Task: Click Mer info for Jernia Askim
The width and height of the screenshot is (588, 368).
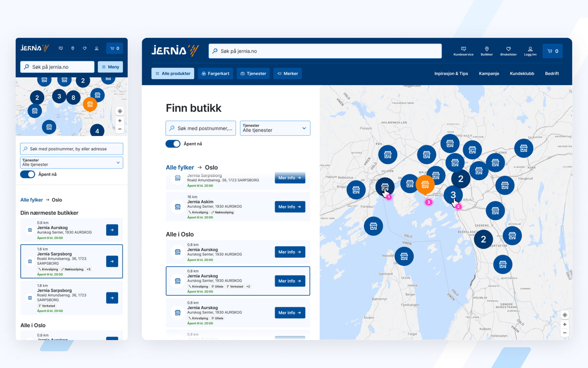Action: pyautogui.click(x=290, y=207)
